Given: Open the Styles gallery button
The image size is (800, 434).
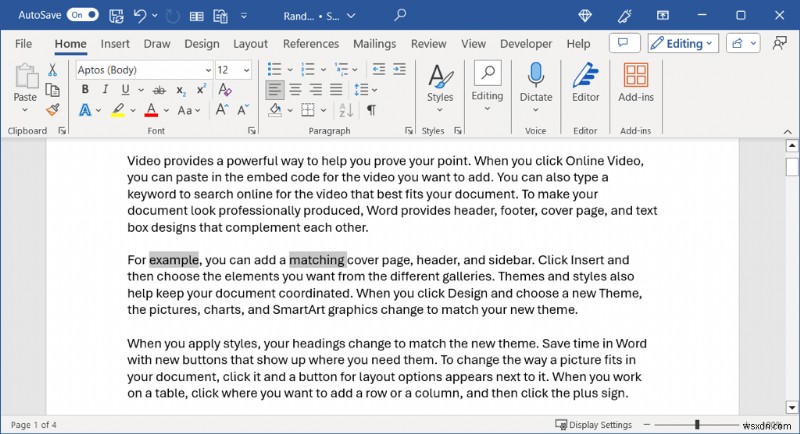Looking at the screenshot, I should (440, 88).
